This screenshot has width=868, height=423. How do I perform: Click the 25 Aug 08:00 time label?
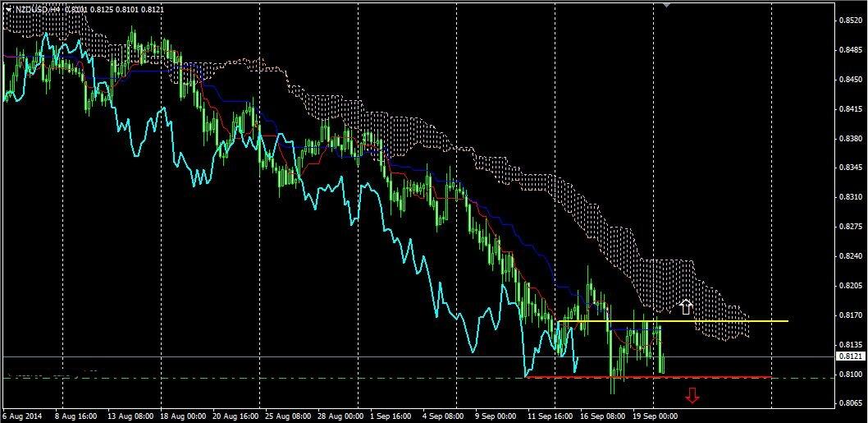pos(288,416)
